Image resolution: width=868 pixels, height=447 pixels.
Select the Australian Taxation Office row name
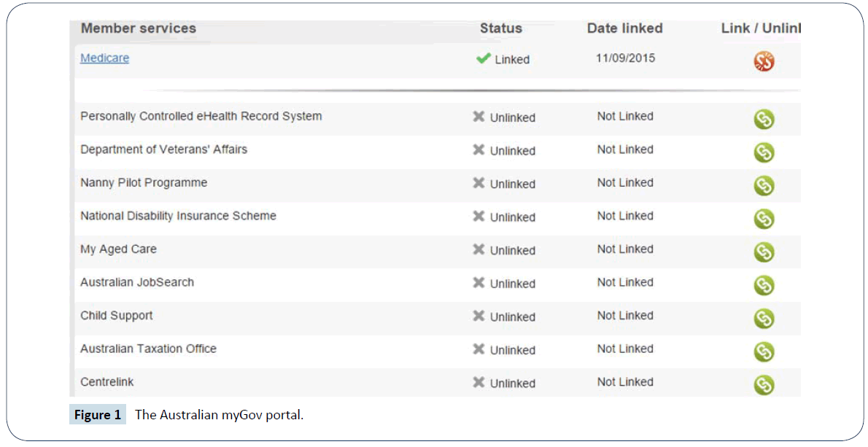(x=148, y=349)
